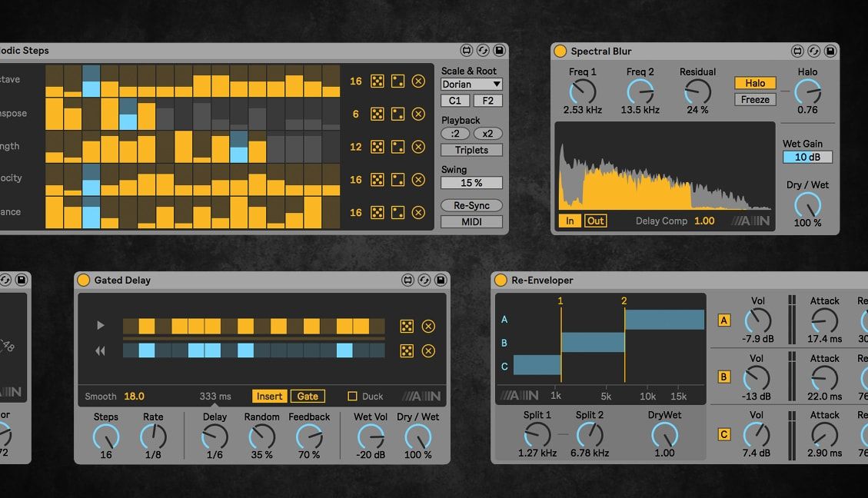Click the Feedback knob in Gated Delay

(x=309, y=437)
